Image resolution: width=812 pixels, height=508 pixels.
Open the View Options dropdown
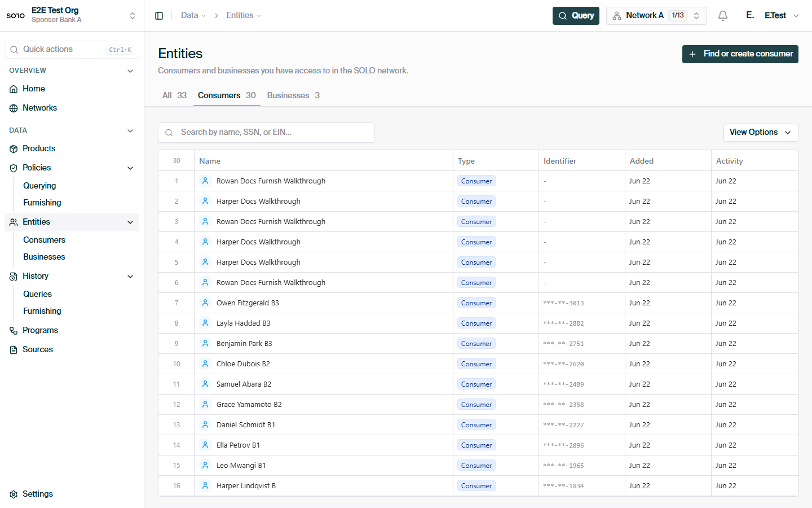pos(761,133)
